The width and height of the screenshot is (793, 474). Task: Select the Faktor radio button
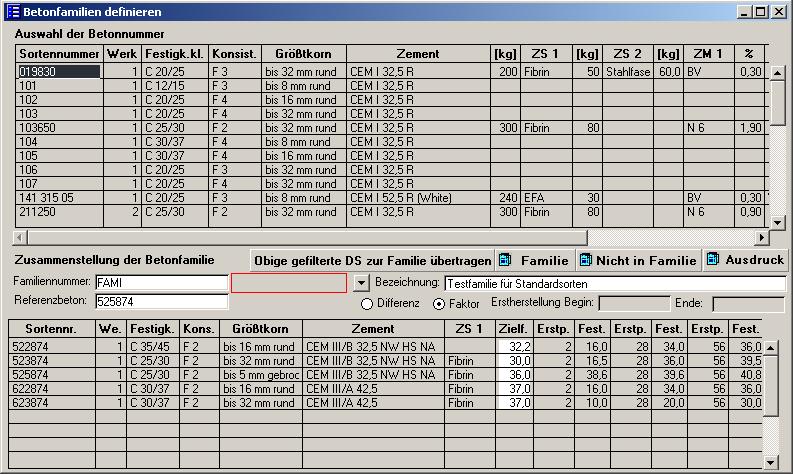[438, 303]
